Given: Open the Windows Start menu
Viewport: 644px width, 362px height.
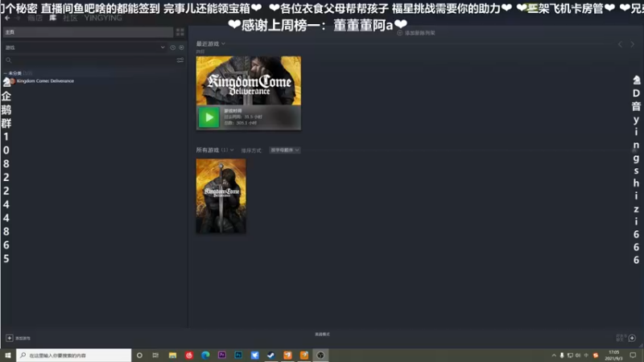Looking at the screenshot, I should click(x=8, y=355).
